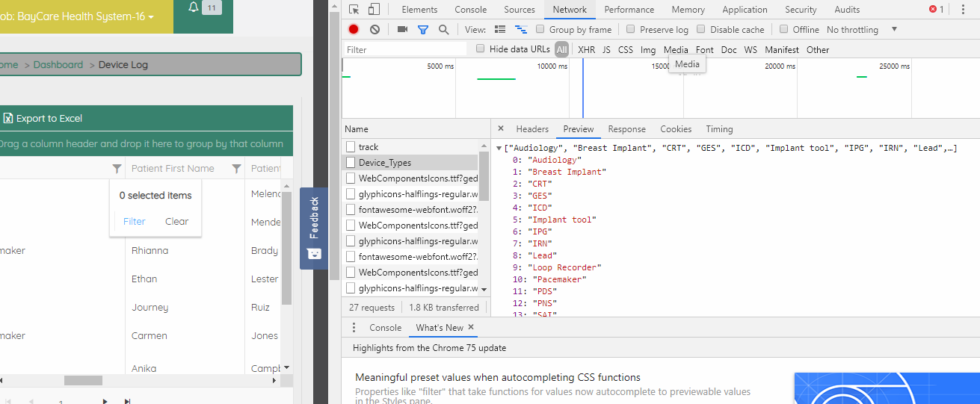Close the request details pane
This screenshot has height=404, width=980.
point(501,128)
